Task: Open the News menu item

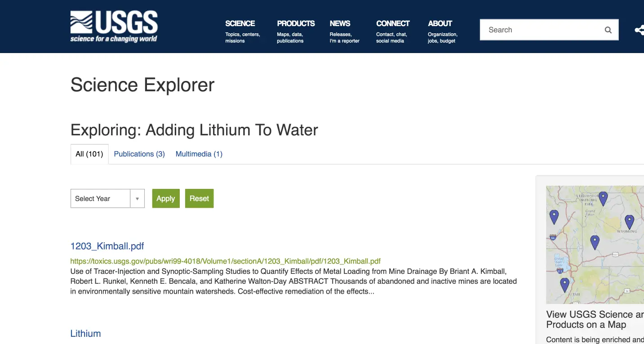Action: [340, 23]
